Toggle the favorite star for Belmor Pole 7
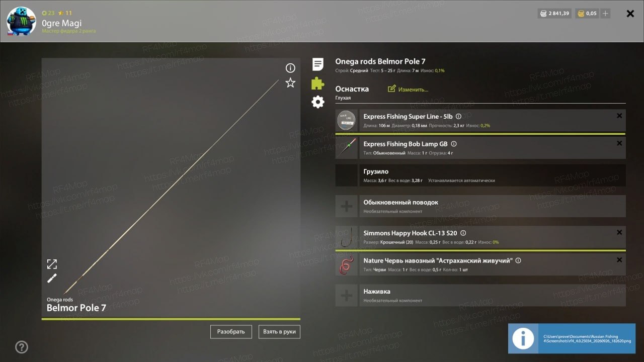The image size is (644, 362). [x=290, y=83]
